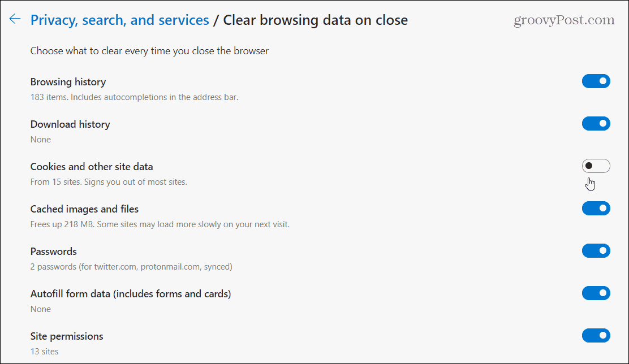The width and height of the screenshot is (629, 364).
Task: Click the Cookies and other site data label
Action: 92,167
